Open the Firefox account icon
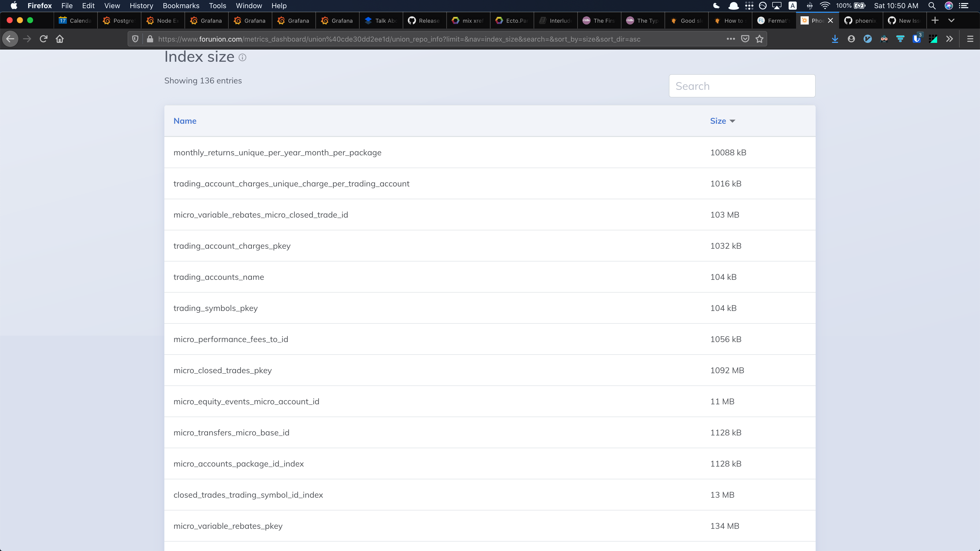The height and width of the screenshot is (551, 980). (852, 39)
